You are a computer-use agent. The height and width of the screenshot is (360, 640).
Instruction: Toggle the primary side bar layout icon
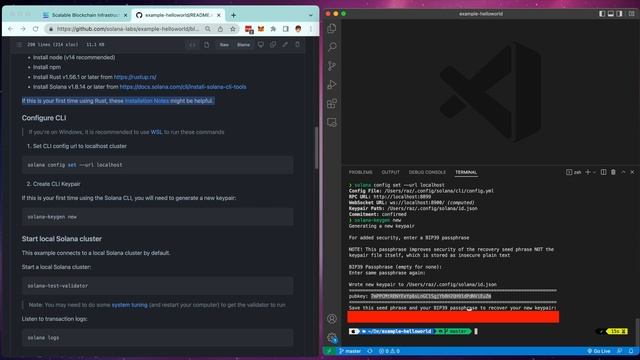602,13
